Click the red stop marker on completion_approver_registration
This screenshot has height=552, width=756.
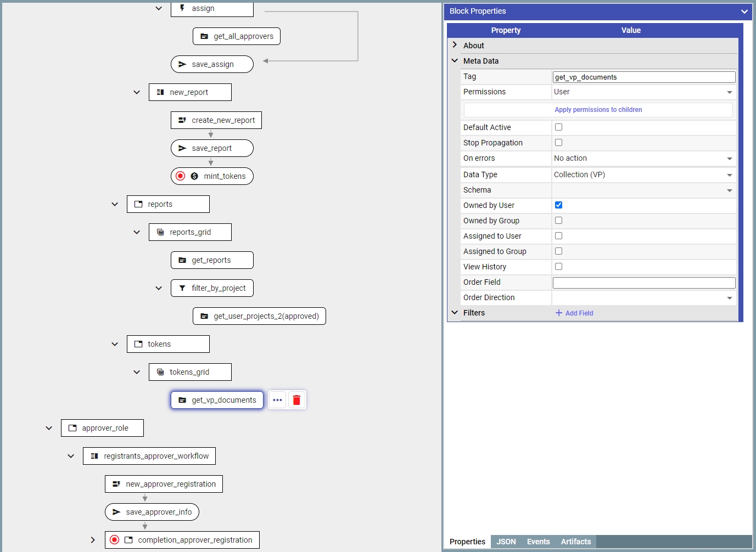114,540
